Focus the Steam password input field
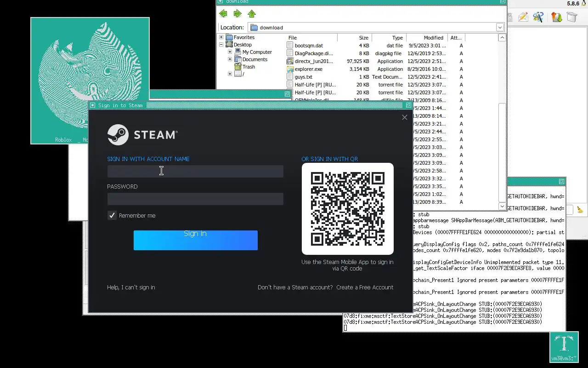Screen dimensions: 588x368 tap(195, 199)
